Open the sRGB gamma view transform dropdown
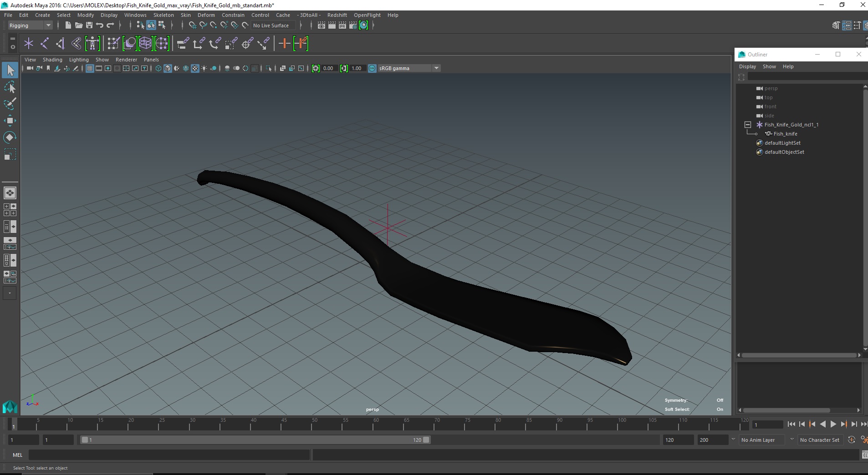868x475 pixels. pyautogui.click(x=409, y=68)
